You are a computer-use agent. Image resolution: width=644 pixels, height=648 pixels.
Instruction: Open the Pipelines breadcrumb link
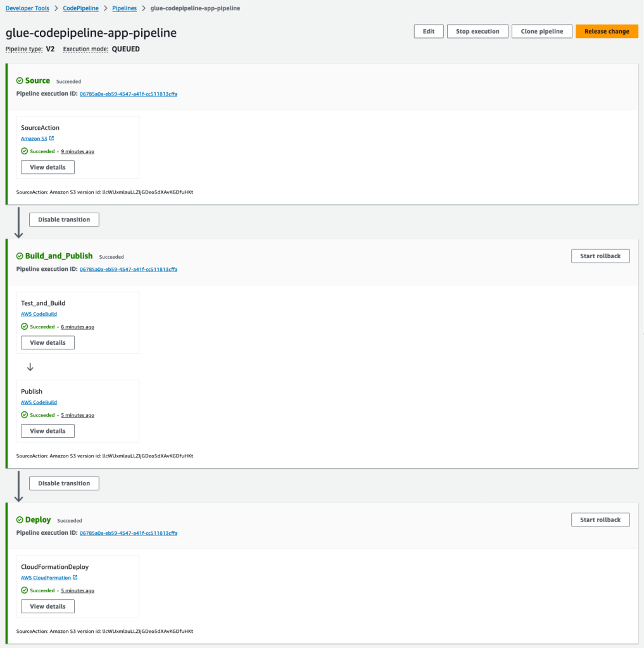(x=124, y=8)
